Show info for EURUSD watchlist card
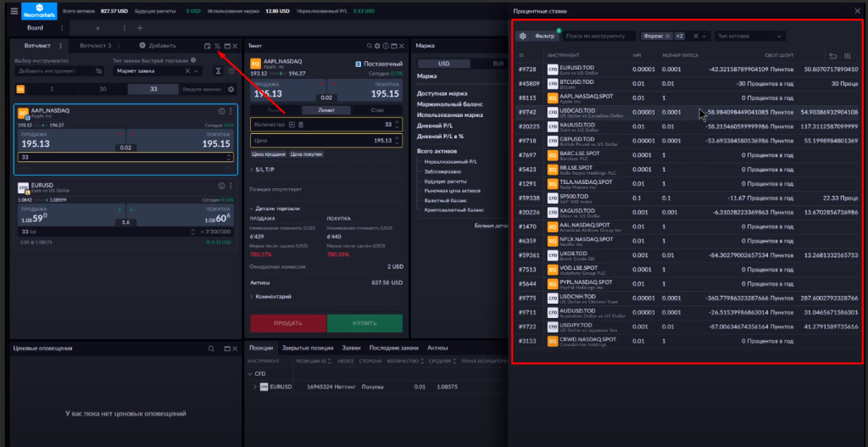This screenshot has height=447, width=868. click(221, 186)
